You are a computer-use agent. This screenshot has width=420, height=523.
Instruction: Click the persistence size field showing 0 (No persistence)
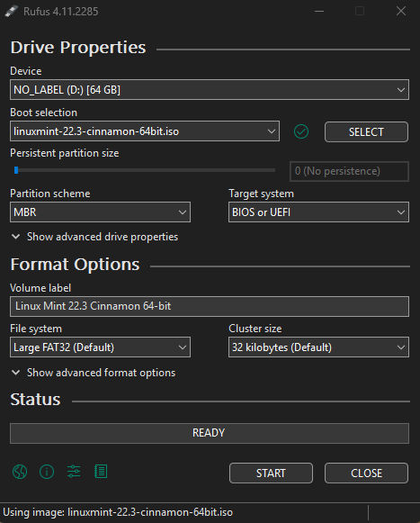349,171
